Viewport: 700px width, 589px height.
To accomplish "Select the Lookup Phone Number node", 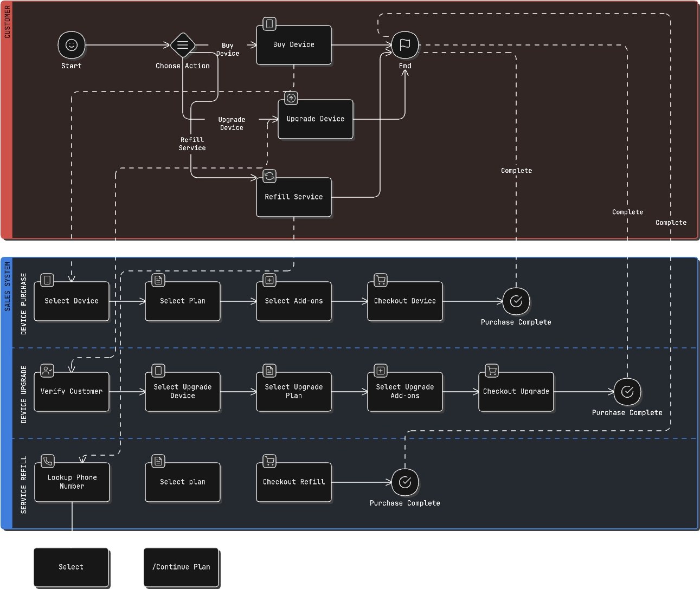I will (x=72, y=482).
